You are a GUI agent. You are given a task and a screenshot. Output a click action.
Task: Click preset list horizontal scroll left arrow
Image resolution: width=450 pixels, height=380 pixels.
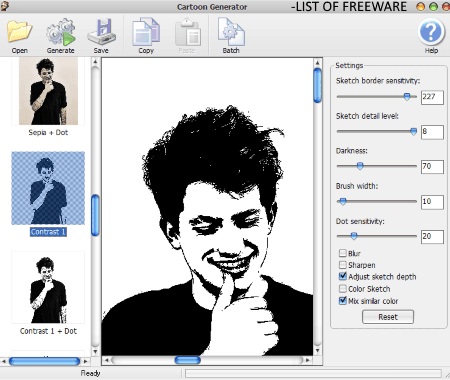(x=4, y=361)
